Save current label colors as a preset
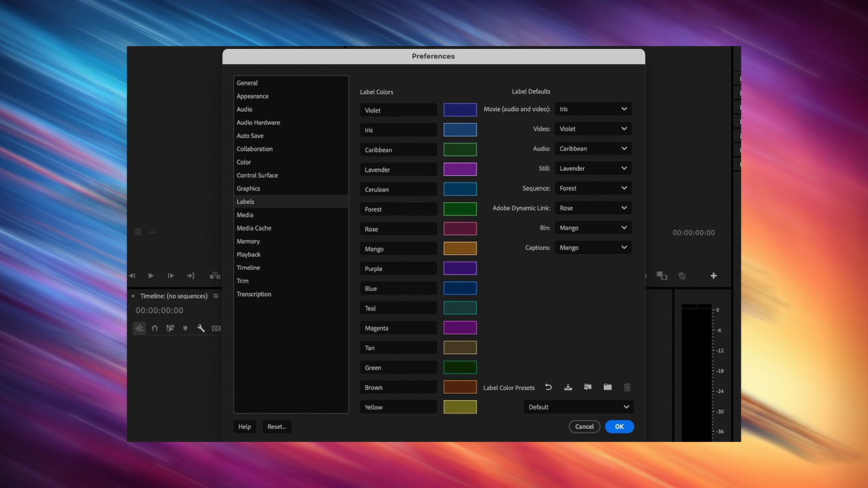This screenshot has width=868, height=488. point(568,387)
